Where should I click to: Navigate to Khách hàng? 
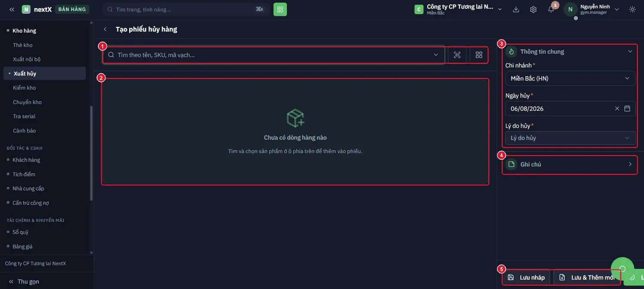tap(26, 160)
